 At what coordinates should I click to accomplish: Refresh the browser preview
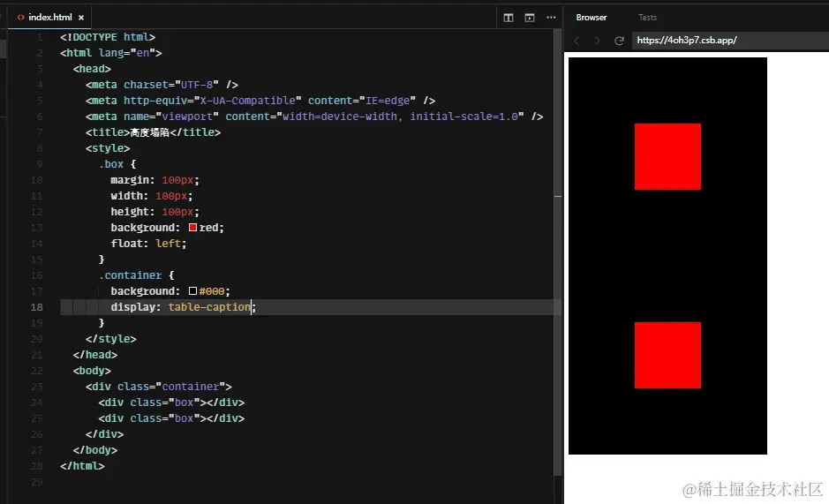(619, 41)
